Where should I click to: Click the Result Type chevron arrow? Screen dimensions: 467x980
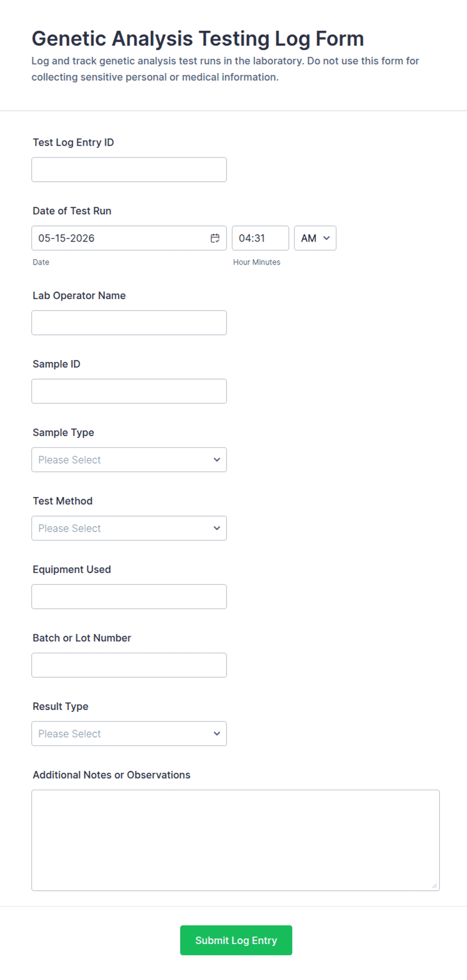tap(217, 733)
